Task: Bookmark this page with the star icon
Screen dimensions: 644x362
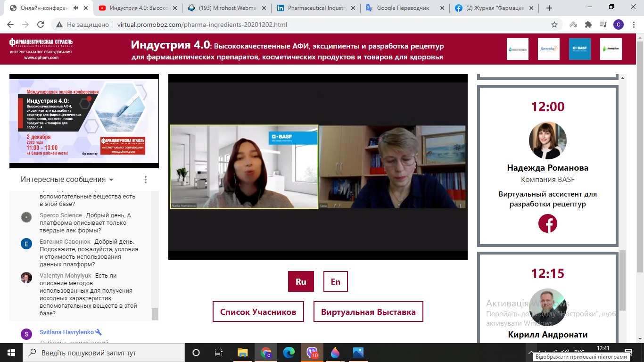Action: [554, 25]
